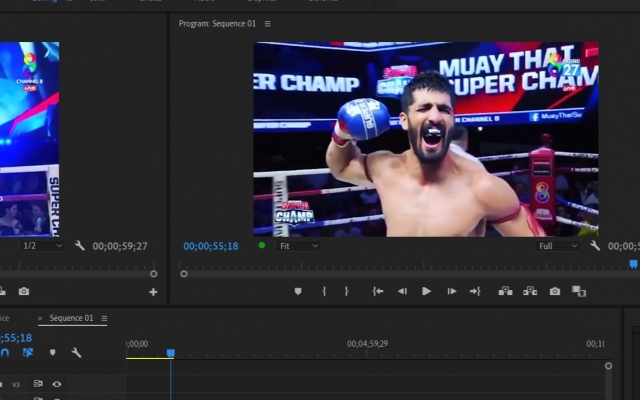Open Source monitor wrench settings

[79, 245]
